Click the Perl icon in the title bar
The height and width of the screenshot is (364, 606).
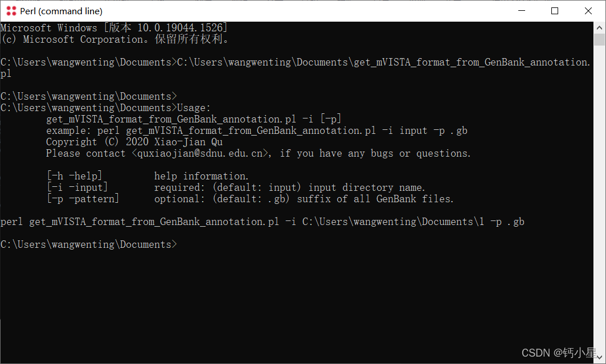tap(11, 11)
